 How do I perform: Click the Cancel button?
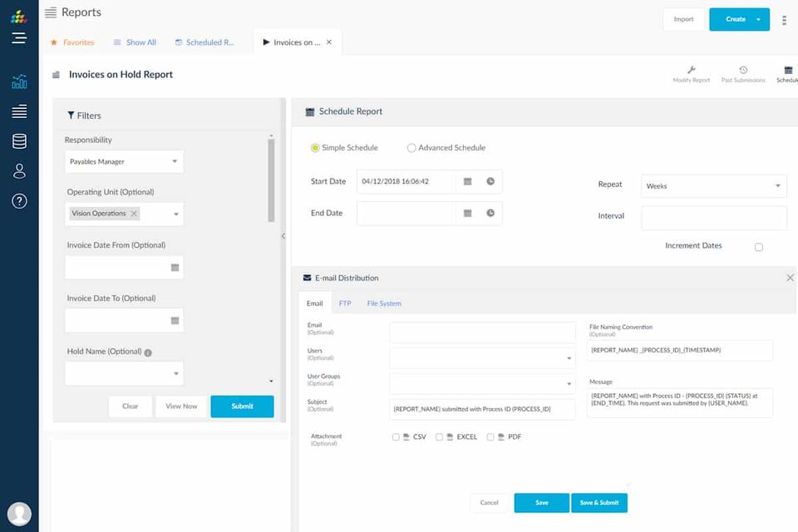489,502
